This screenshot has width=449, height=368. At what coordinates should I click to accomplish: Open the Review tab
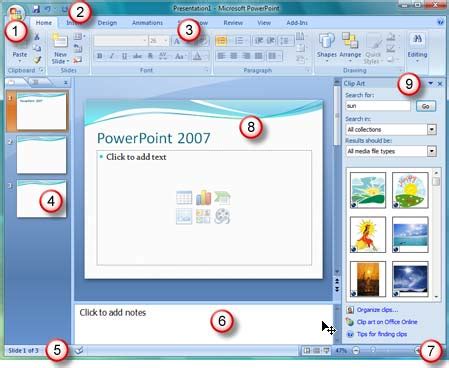[x=233, y=23]
